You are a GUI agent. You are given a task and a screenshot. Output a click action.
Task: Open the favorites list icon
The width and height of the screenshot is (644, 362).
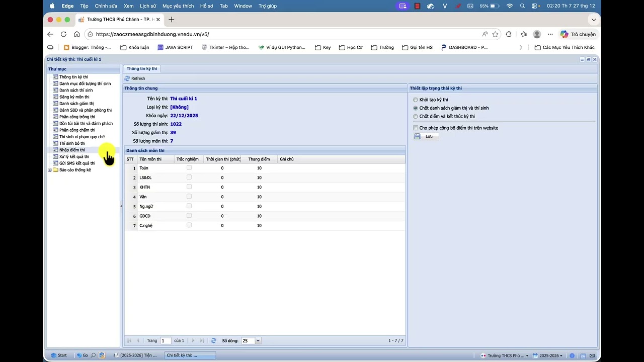coord(523,34)
